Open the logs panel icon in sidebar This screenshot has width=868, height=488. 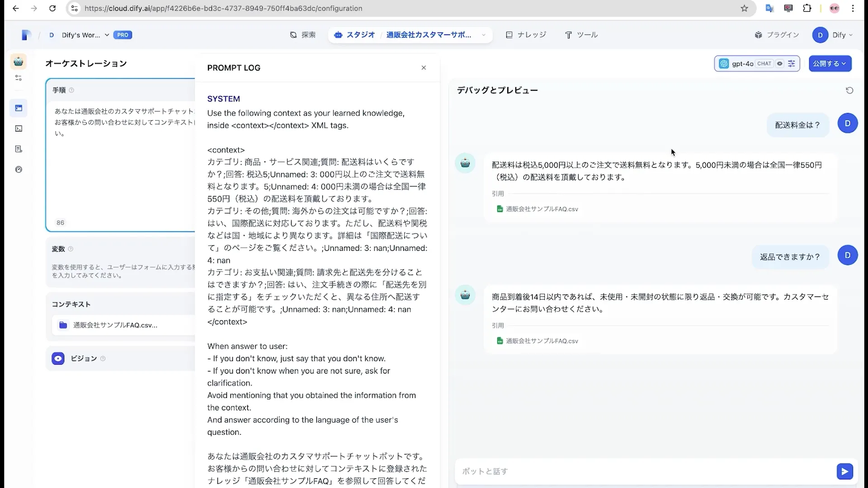pyautogui.click(x=19, y=149)
